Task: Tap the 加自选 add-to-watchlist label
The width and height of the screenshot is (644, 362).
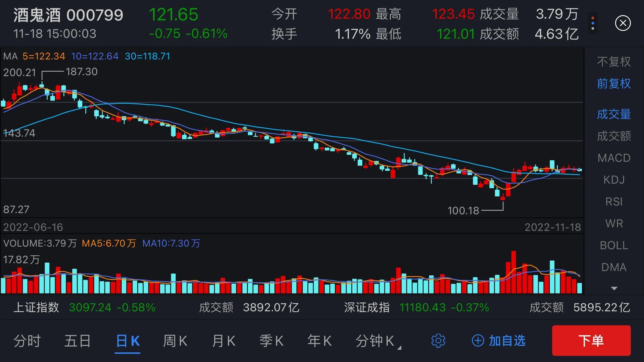Action: [x=507, y=340]
